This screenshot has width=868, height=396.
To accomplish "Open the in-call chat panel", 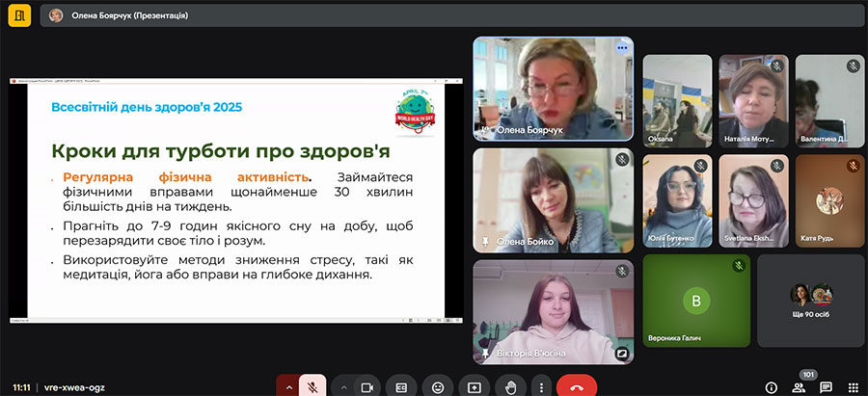I will (x=826, y=387).
